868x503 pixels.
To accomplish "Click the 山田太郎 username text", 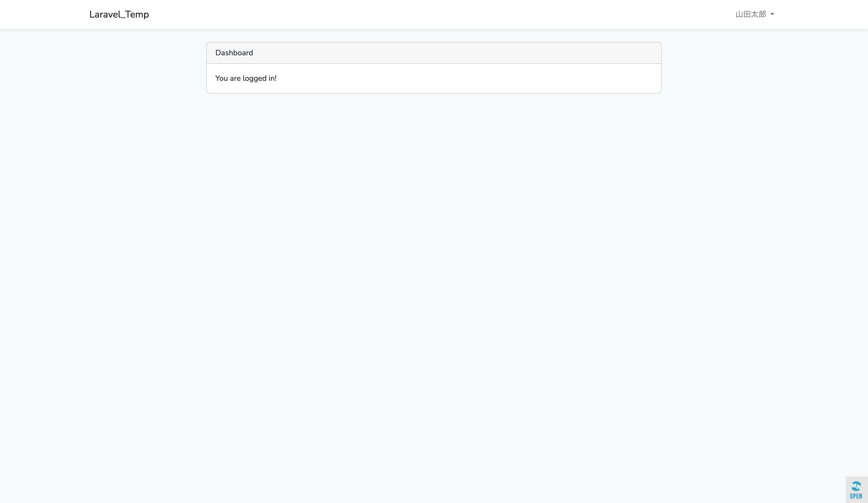I will [750, 14].
